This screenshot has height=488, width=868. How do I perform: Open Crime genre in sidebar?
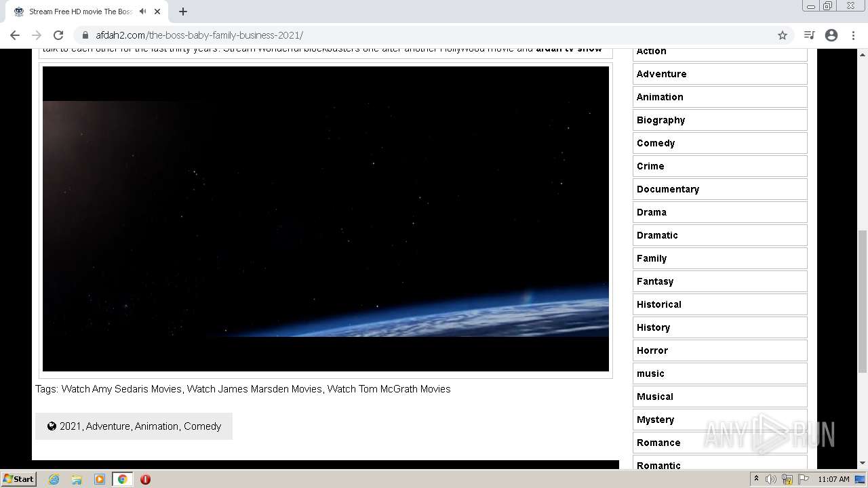click(x=719, y=166)
